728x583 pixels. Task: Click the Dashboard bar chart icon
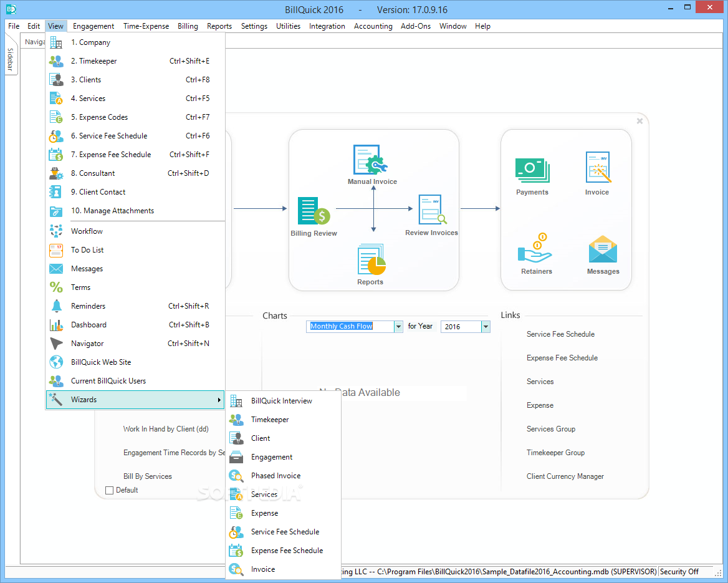56,325
